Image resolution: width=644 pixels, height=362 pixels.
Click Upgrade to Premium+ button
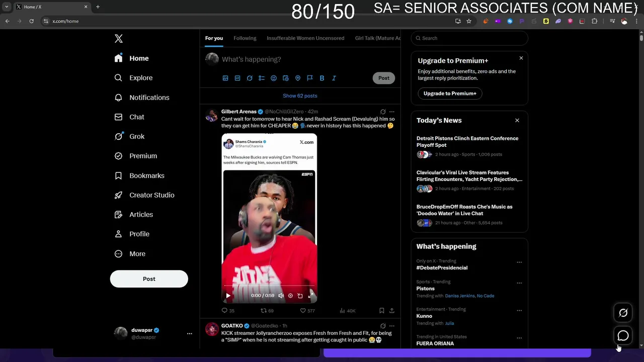450,94
